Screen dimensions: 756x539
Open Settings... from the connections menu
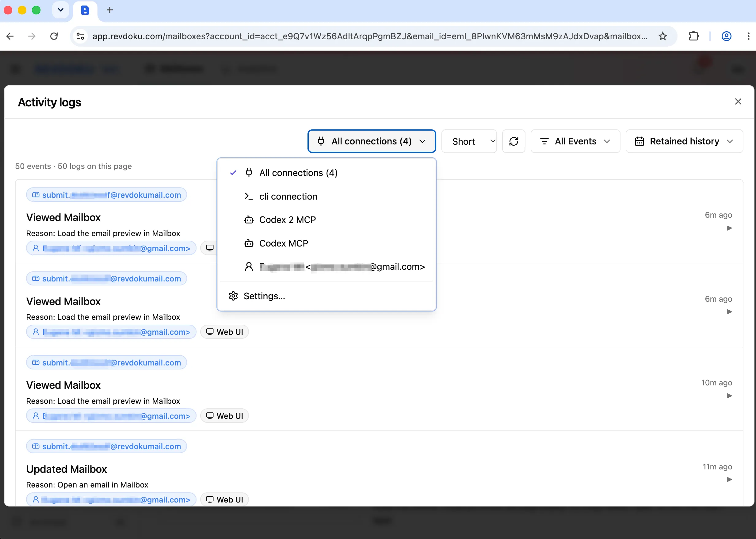326,296
